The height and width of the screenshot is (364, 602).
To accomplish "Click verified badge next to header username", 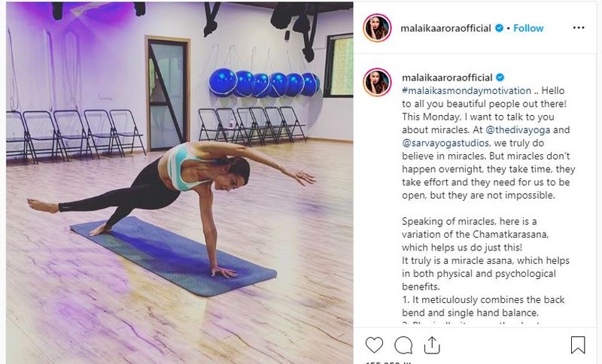I will point(499,28).
